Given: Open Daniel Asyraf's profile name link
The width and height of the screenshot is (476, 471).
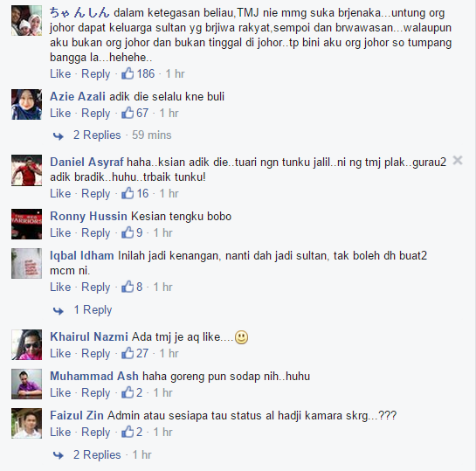Looking at the screenshot, I should [x=86, y=163].
